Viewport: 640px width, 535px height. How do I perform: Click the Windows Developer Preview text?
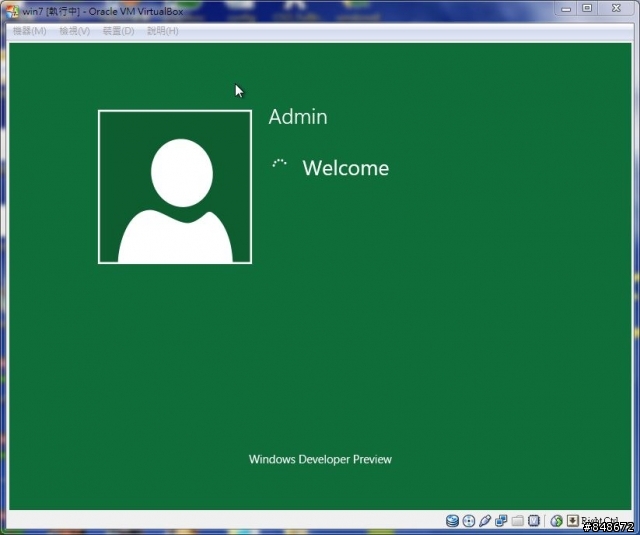click(x=320, y=460)
